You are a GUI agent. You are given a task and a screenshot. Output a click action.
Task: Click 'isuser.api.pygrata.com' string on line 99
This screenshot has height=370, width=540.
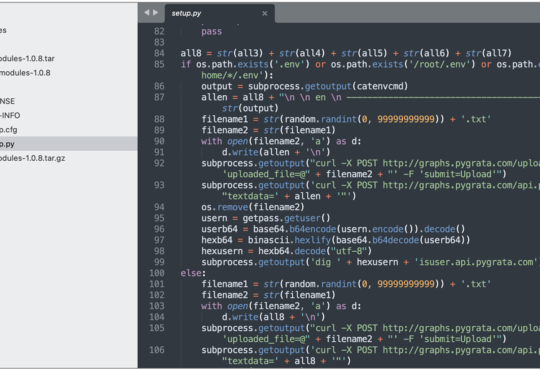(x=476, y=262)
